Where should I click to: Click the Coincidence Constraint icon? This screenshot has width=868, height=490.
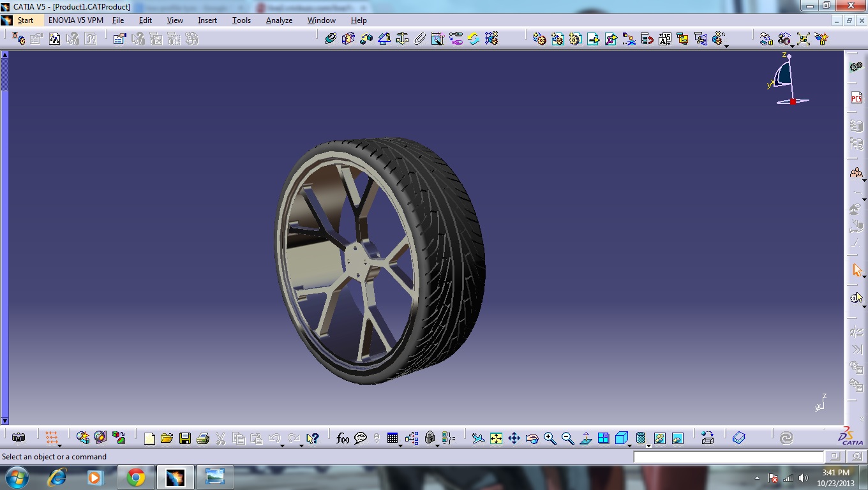click(330, 38)
